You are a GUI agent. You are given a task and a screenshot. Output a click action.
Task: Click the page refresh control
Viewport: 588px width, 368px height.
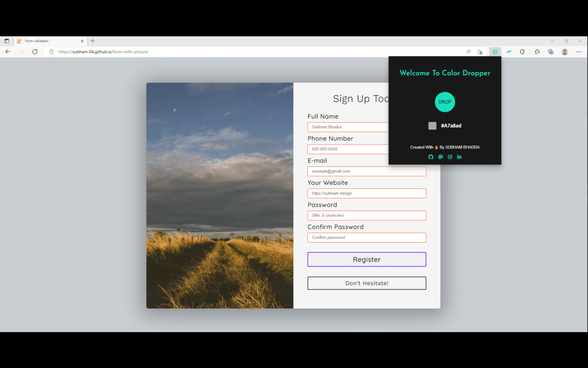35,52
